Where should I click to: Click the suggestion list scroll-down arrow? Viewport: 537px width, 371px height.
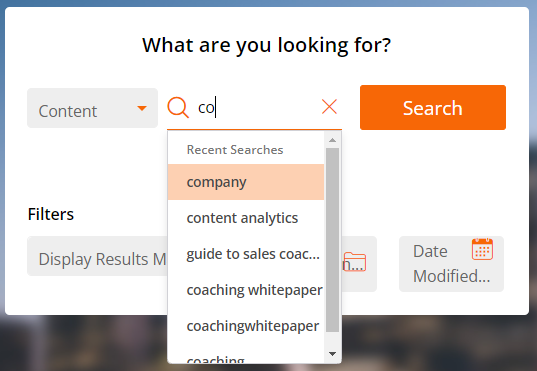tap(332, 354)
